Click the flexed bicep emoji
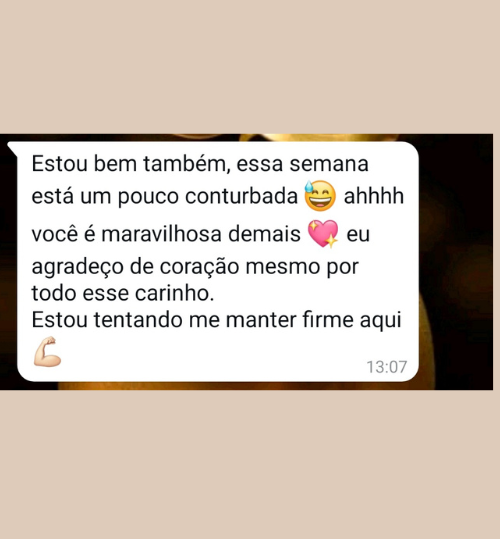The image size is (500, 539). click(x=47, y=352)
